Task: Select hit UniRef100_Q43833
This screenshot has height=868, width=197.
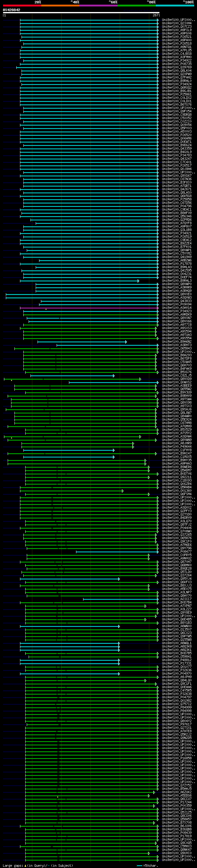Action: (177, 301)
